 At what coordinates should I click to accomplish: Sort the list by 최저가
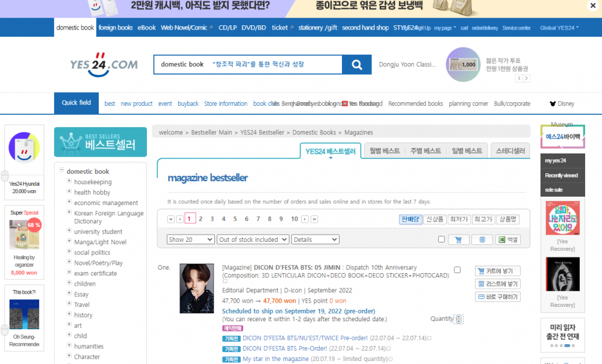coord(459,220)
